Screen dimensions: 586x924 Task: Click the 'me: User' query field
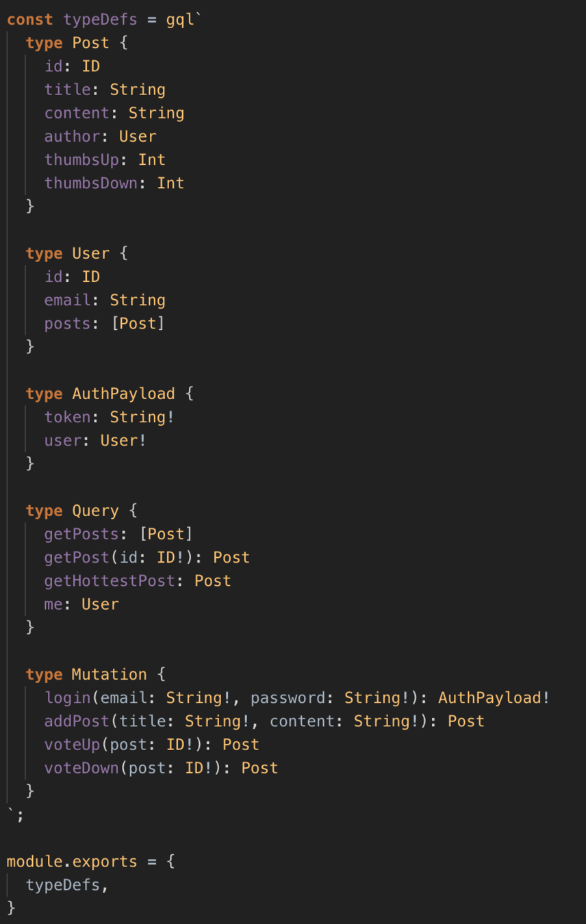pyautogui.click(x=81, y=604)
